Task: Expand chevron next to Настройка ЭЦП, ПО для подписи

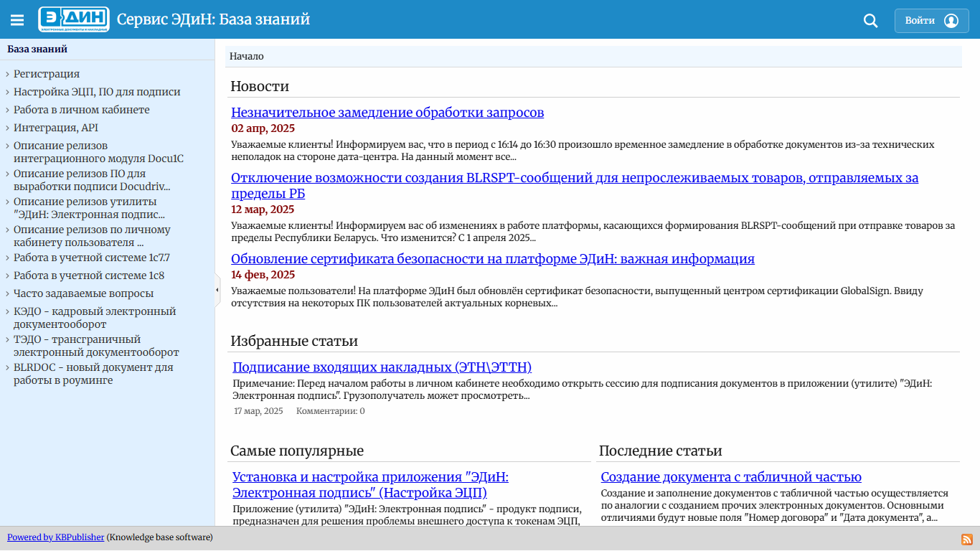Action: coord(7,92)
